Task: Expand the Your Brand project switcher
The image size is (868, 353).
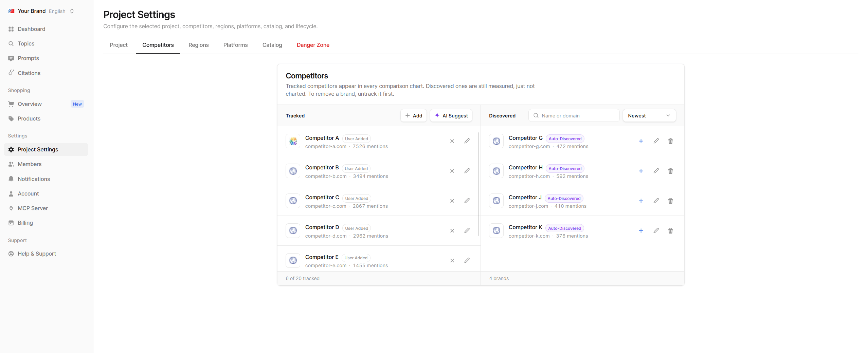Action: click(x=41, y=11)
